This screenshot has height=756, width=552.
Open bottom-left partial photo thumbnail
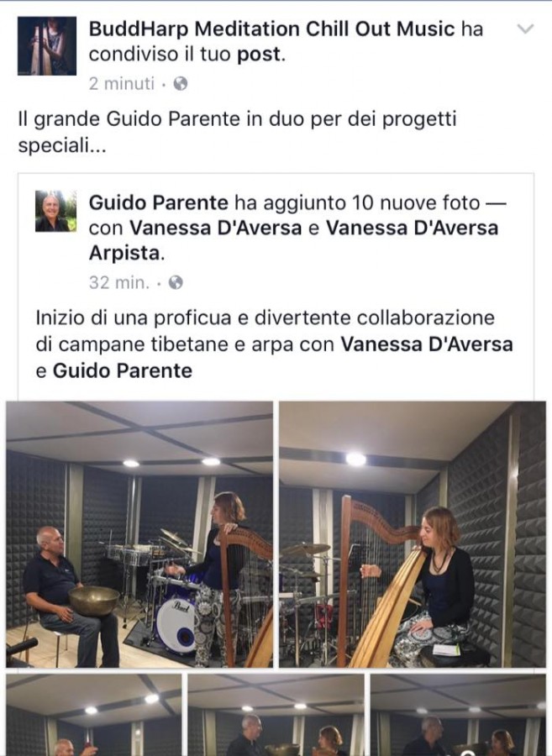coord(93,715)
